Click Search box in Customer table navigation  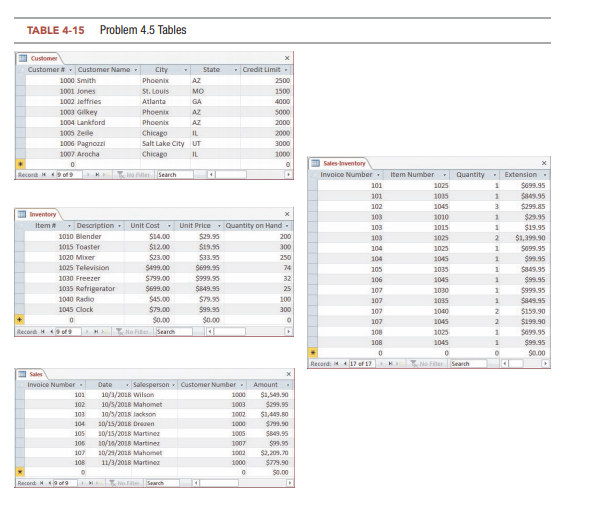[x=175, y=175]
